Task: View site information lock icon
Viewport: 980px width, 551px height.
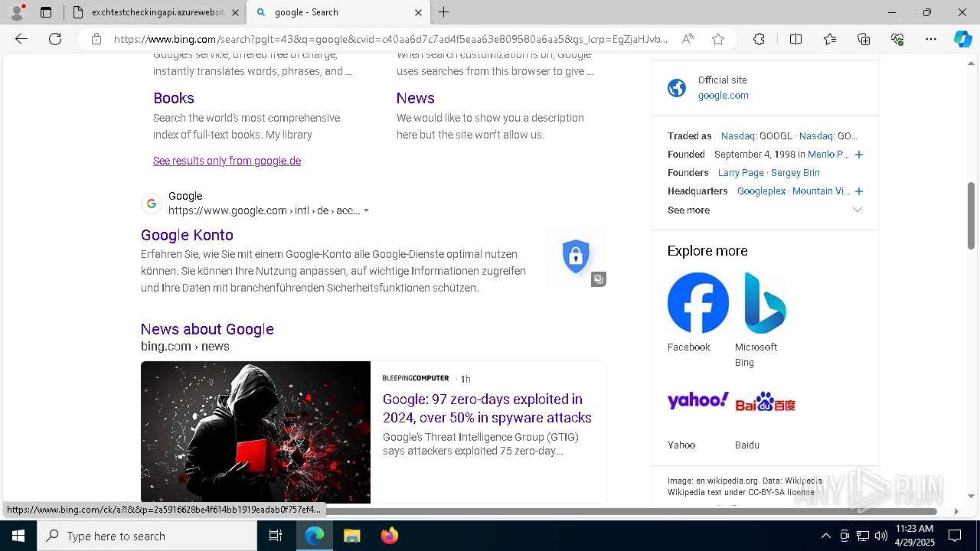Action: 96,39
